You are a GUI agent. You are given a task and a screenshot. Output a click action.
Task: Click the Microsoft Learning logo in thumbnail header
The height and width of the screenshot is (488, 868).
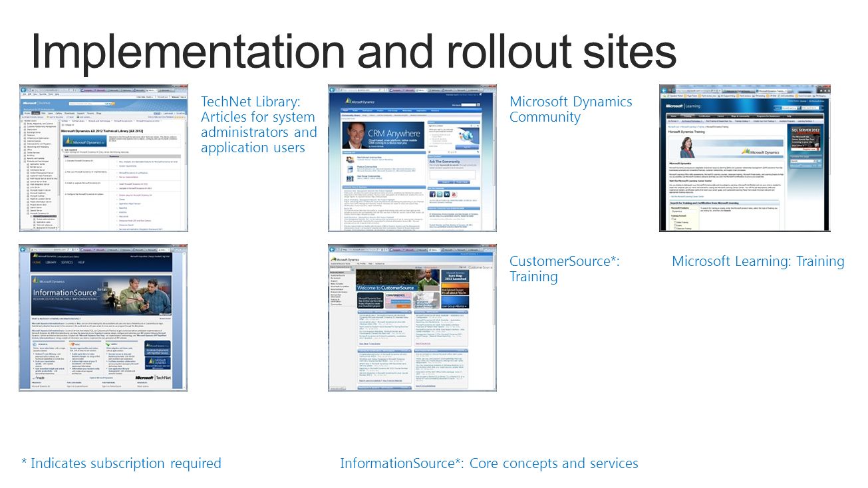tap(683, 106)
